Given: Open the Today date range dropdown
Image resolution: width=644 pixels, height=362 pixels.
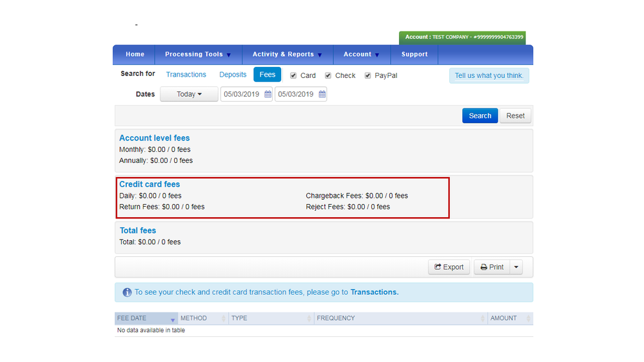Looking at the screenshot, I should pos(189,94).
